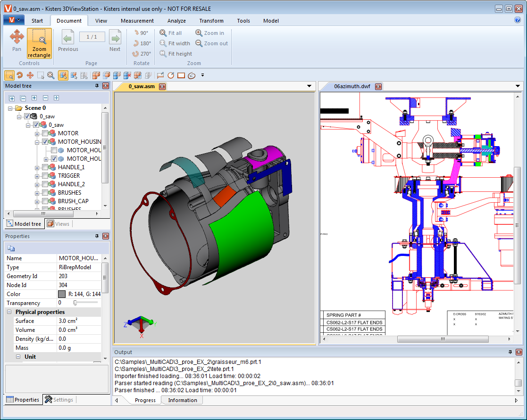This screenshot has width=527, height=420.
Task: Rotate the page by 90°
Action: click(x=141, y=33)
